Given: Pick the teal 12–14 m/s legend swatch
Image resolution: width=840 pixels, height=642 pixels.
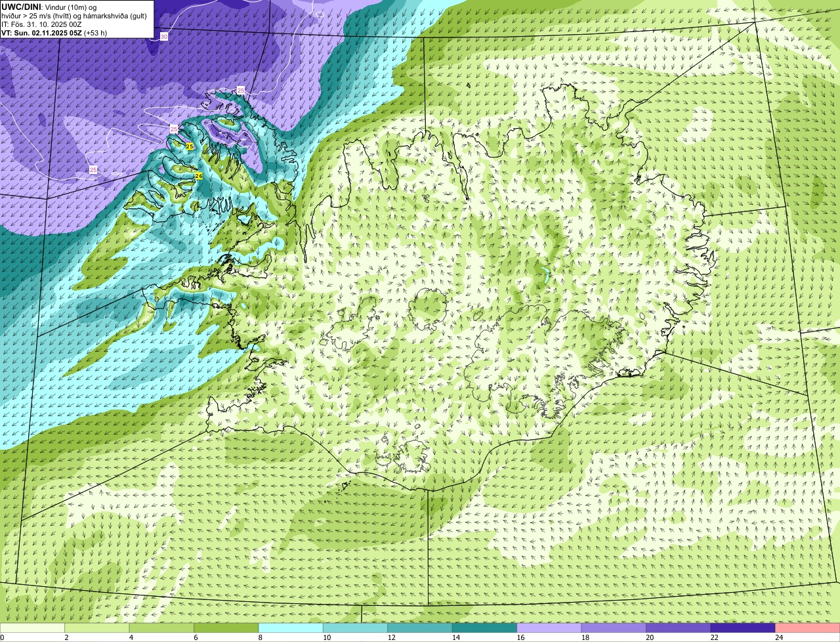Looking at the screenshot, I should pos(420,628).
